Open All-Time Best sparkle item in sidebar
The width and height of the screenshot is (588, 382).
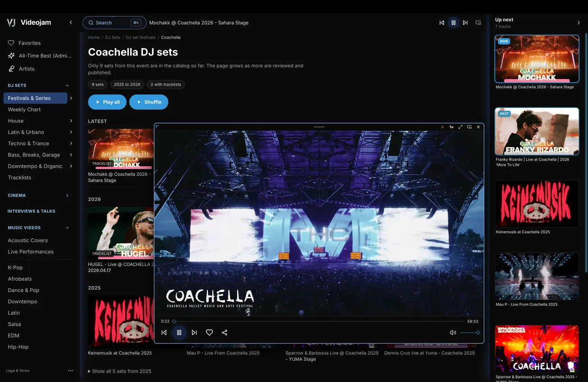(11, 56)
